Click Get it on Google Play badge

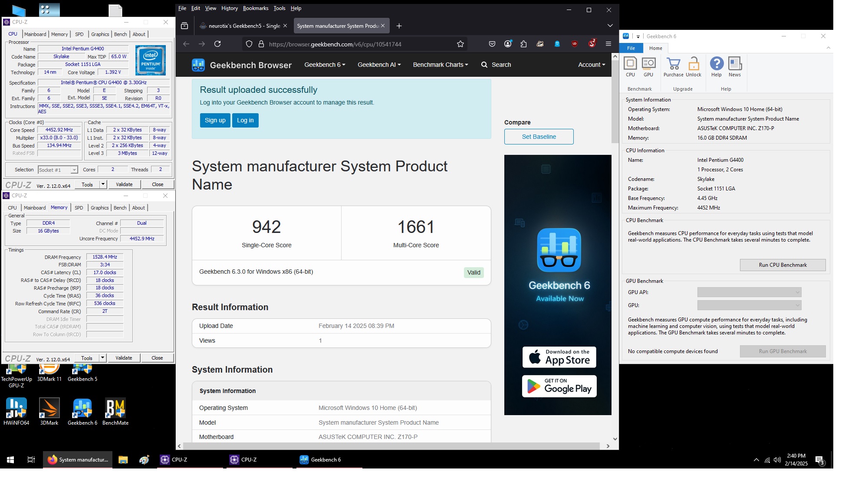(559, 386)
